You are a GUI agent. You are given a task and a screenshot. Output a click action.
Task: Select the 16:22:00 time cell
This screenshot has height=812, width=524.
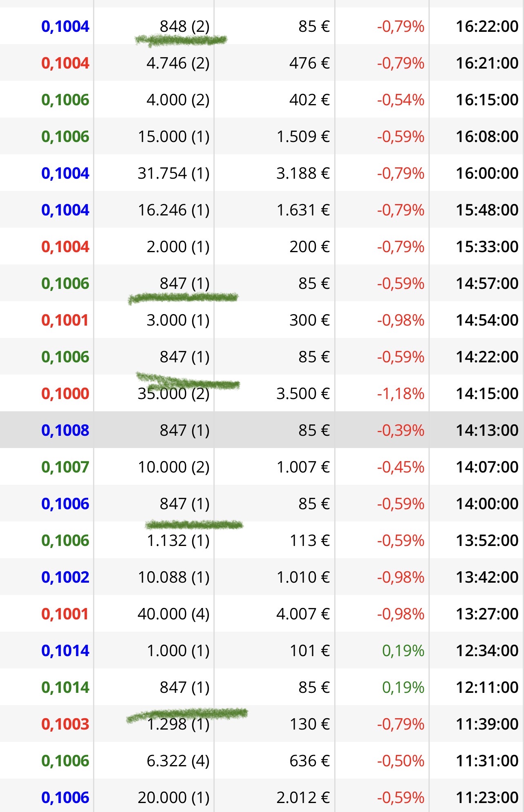[487, 27]
